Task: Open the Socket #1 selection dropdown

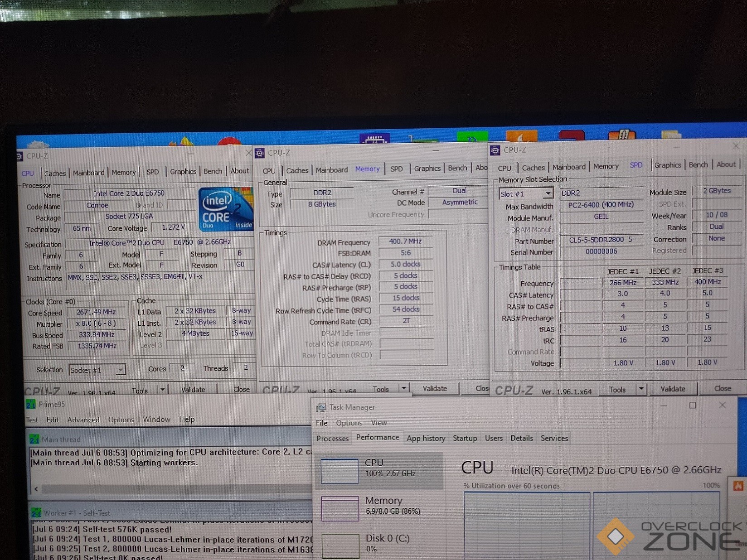Action: [120, 370]
